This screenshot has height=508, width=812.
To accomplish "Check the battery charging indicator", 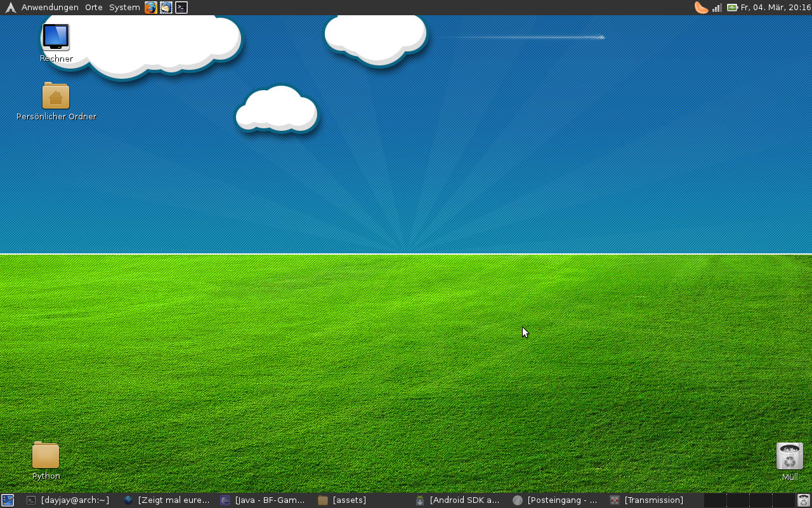I will tap(732, 8).
